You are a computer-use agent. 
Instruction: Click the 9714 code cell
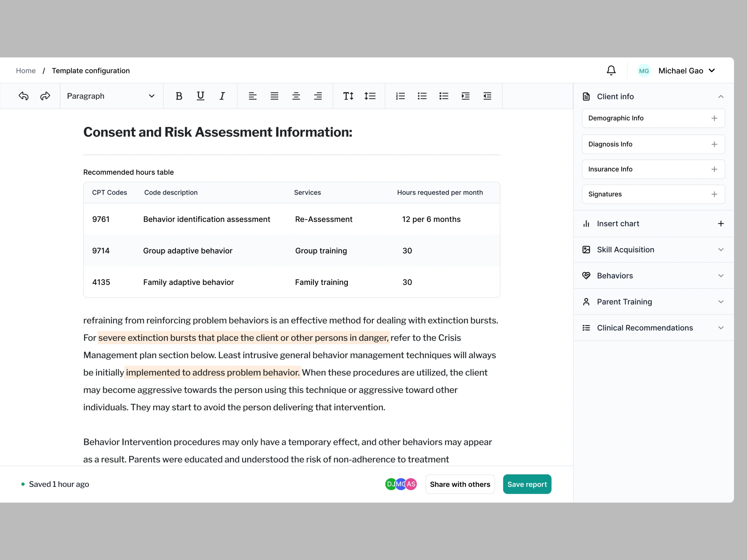[101, 250]
